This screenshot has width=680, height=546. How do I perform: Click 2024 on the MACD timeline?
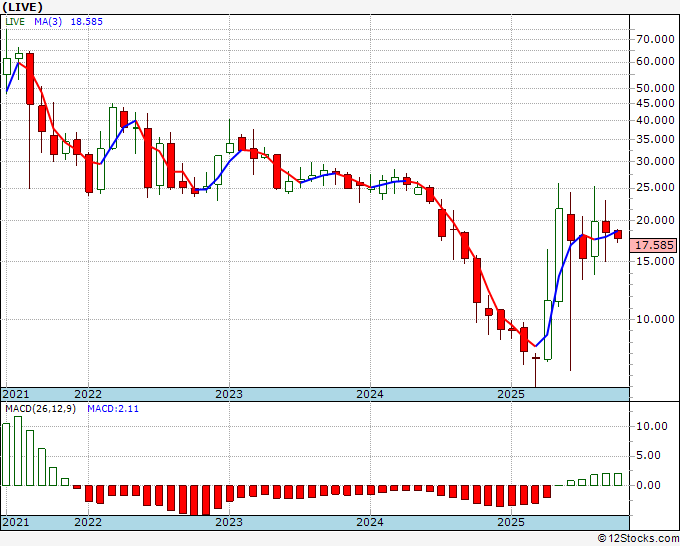tap(370, 522)
